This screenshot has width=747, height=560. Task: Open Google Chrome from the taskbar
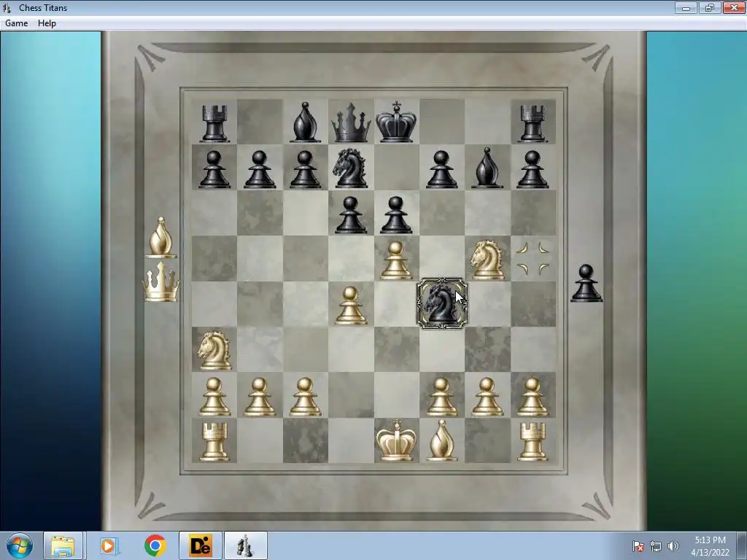[155, 545]
